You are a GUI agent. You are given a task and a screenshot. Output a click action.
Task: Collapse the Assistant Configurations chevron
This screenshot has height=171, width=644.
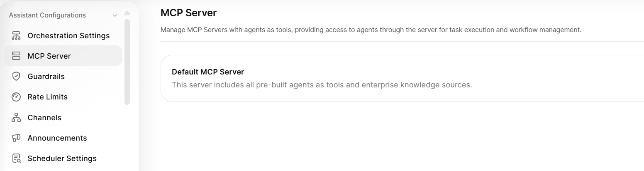click(x=115, y=16)
